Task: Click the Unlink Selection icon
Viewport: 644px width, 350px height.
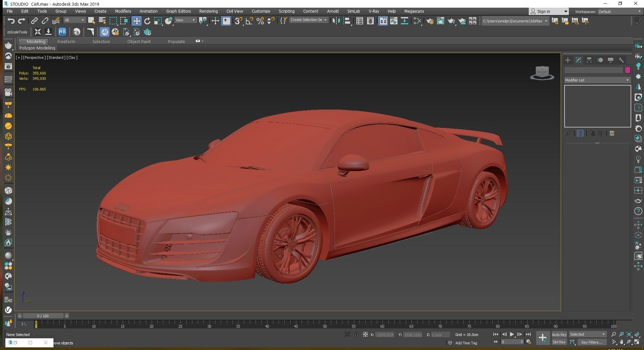Action: tap(45, 21)
